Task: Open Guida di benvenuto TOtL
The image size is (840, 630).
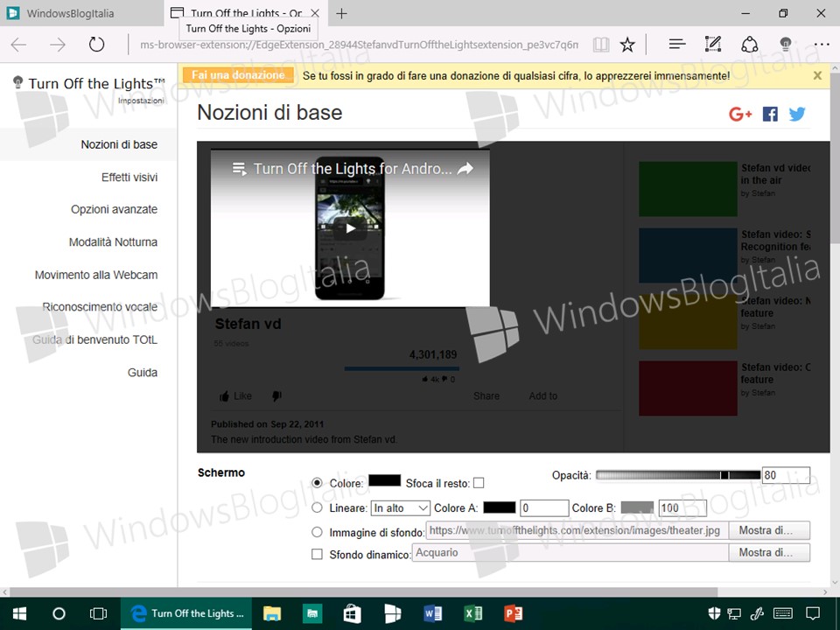Action: [95, 339]
